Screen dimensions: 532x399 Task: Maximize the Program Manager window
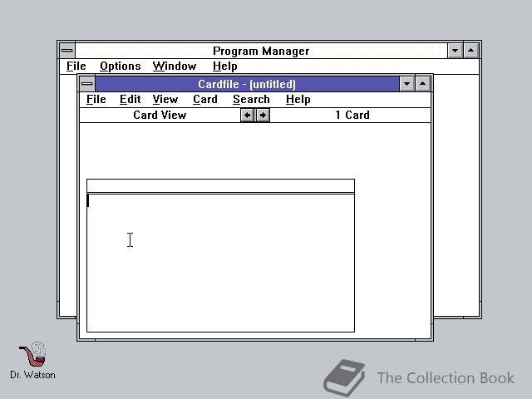471,51
